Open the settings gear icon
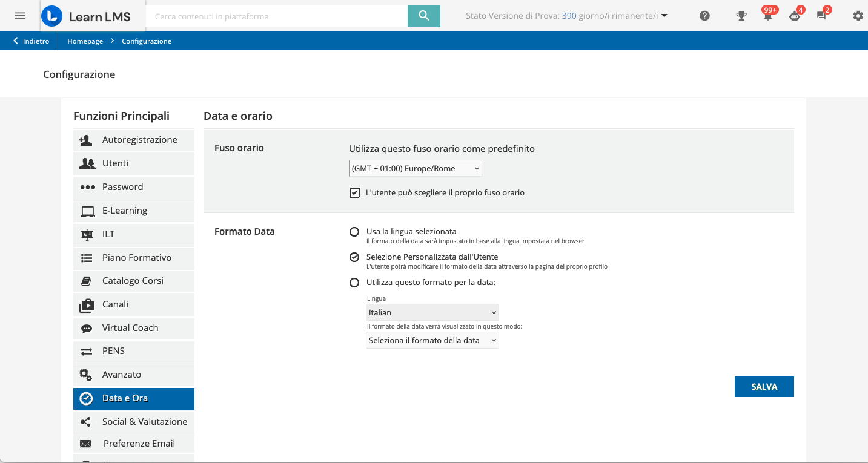868x463 pixels. (858, 16)
